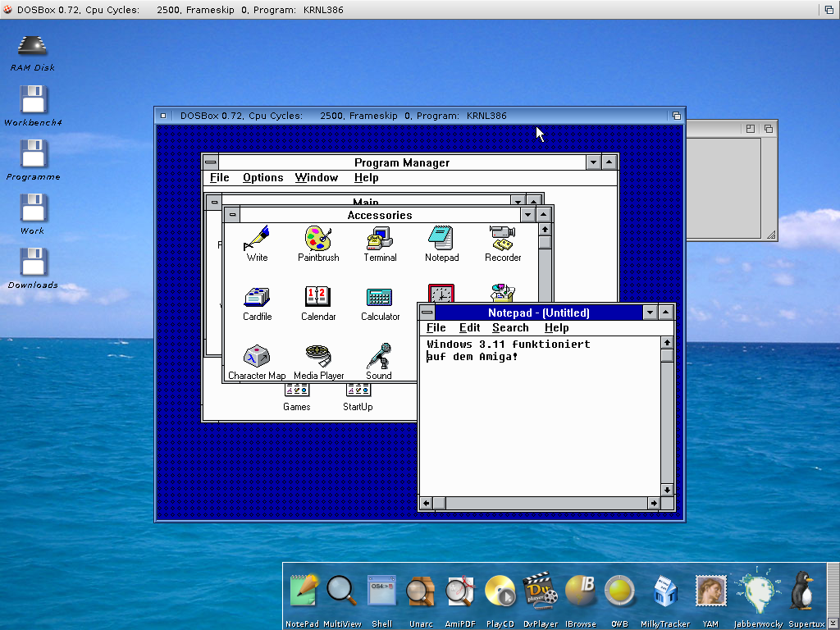Image resolution: width=840 pixels, height=630 pixels.
Task: Launch the Terminal accessory icon
Action: point(380,240)
